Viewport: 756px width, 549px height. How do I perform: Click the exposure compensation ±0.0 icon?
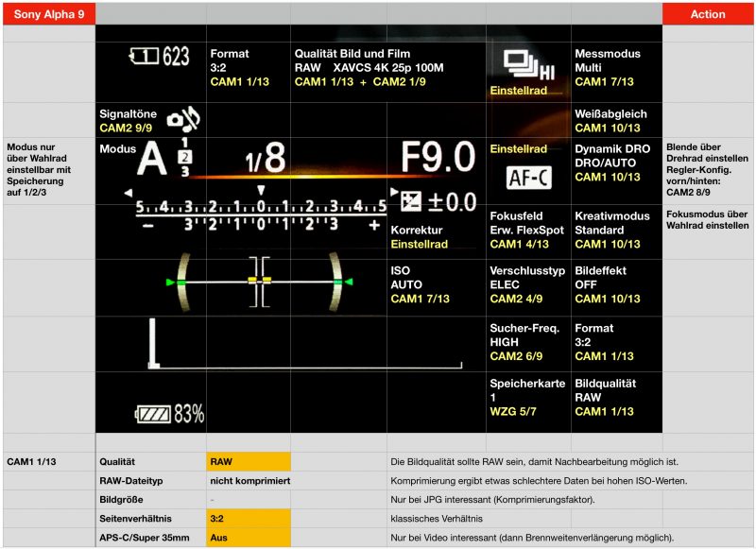(438, 201)
